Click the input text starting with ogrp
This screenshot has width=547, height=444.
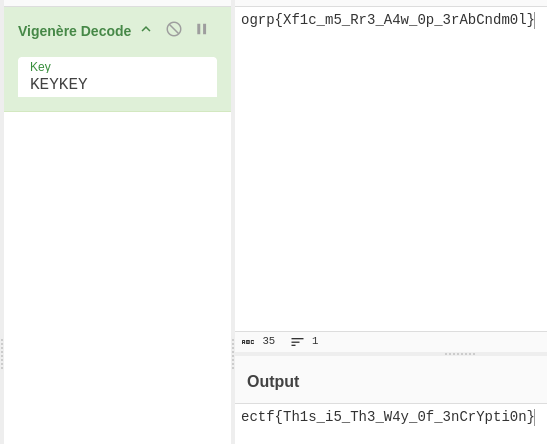[387, 20]
